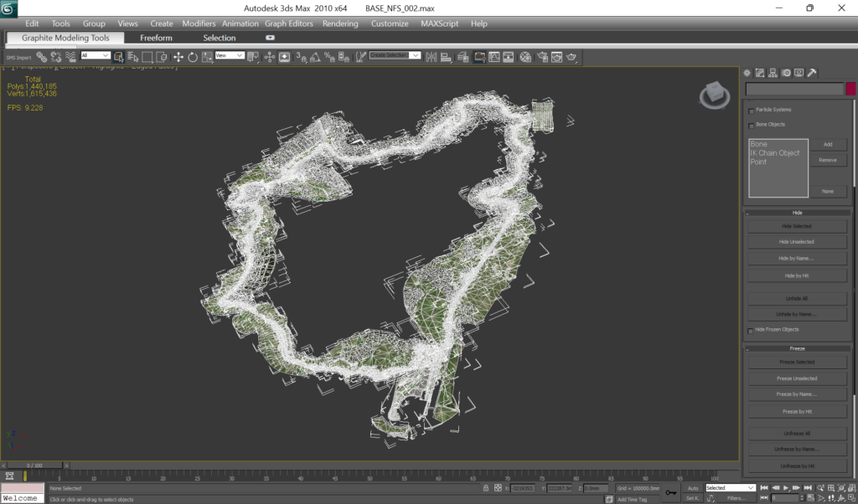This screenshot has height=504, width=858.
Task: Select the Rotate tool
Action: pyautogui.click(x=193, y=57)
